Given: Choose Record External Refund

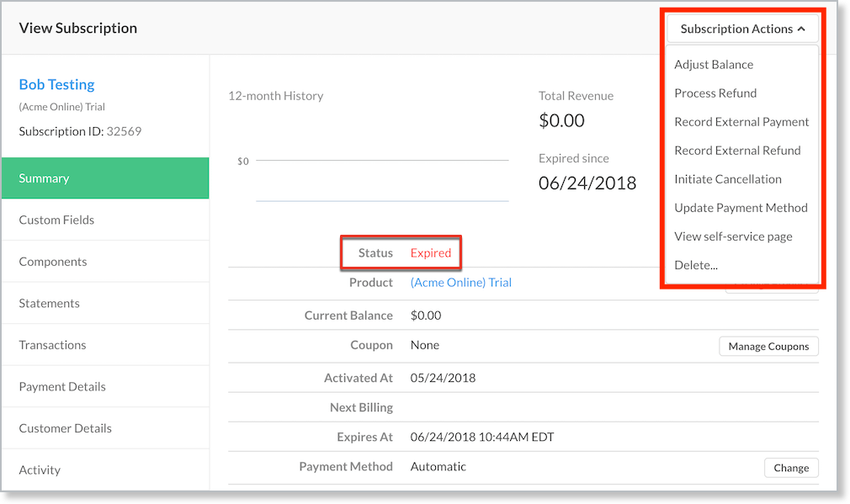Looking at the screenshot, I should (737, 151).
